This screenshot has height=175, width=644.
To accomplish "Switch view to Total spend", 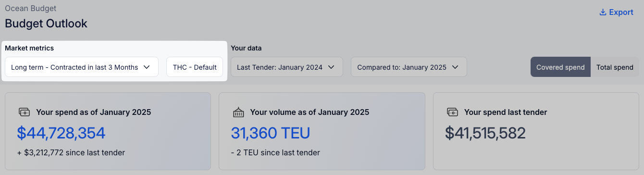I will [615, 67].
